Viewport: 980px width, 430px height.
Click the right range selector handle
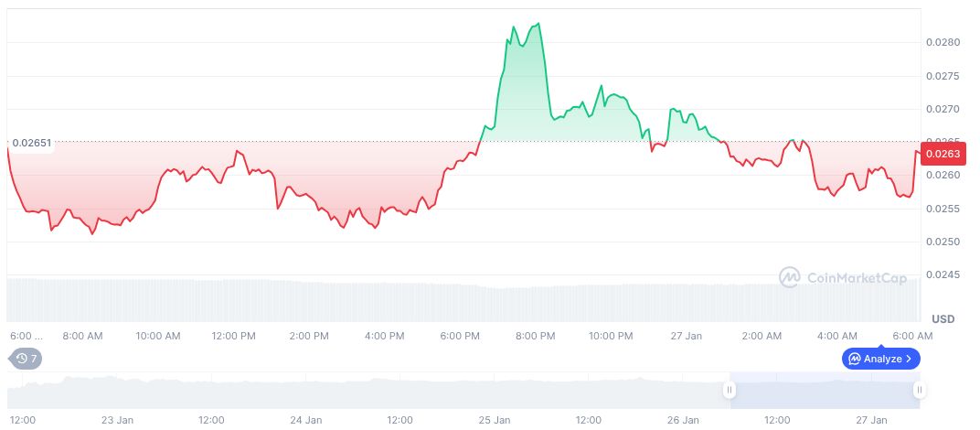[919, 391]
